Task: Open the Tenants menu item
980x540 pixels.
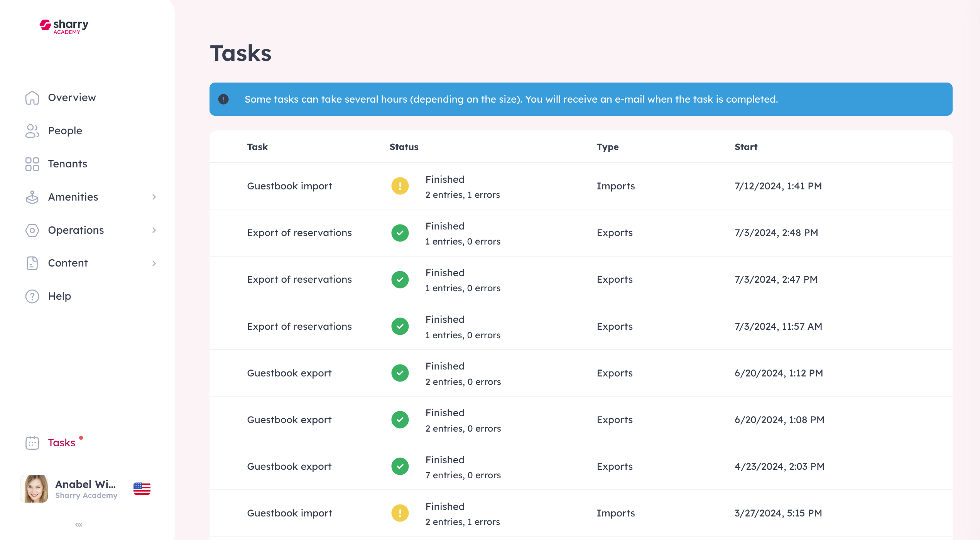Action: tap(68, 164)
